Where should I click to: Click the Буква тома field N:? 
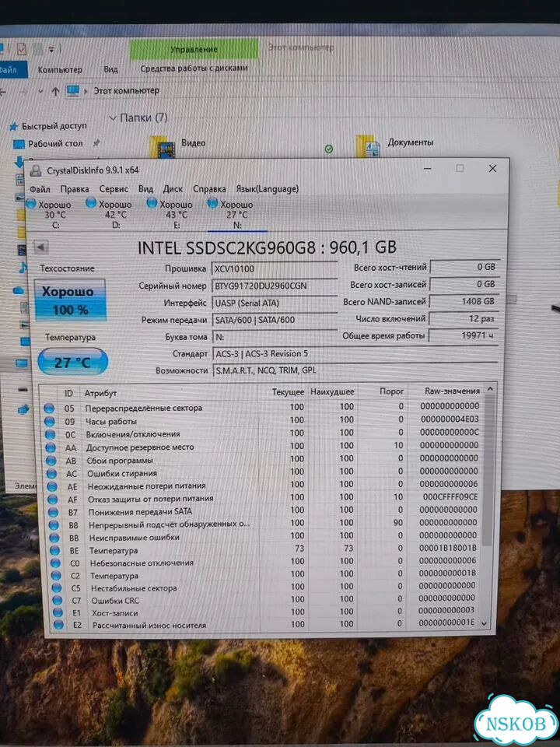pyautogui.click(x=275, y=337)
